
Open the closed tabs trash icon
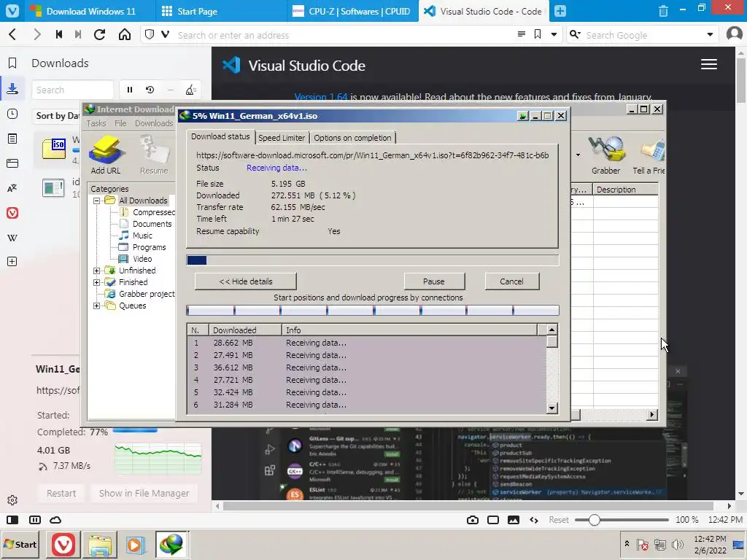tap(663, 11)
